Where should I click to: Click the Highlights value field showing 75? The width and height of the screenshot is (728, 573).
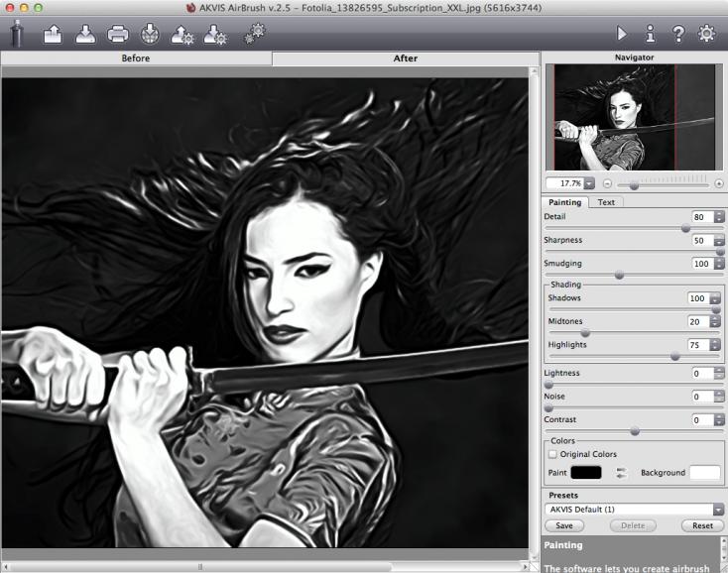(x=698, y=345)
